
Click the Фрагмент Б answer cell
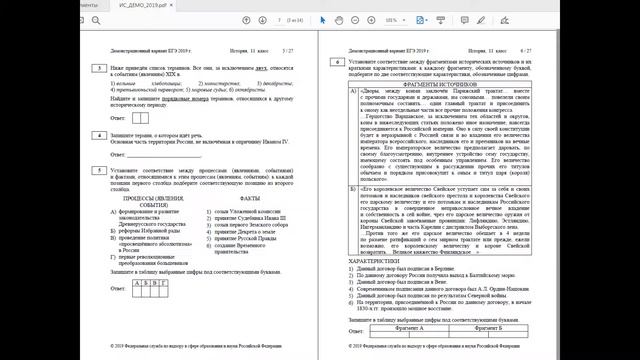point(489,334)
